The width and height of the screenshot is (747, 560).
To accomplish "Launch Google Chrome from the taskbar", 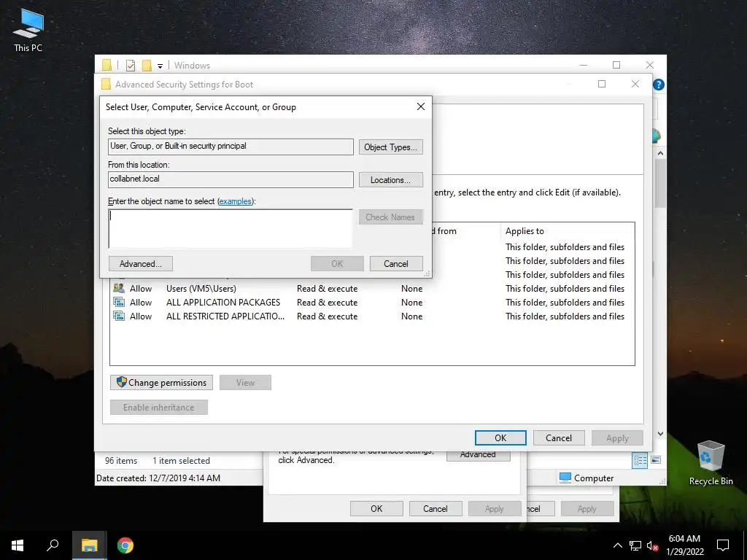I will click(x=125, y=545).
